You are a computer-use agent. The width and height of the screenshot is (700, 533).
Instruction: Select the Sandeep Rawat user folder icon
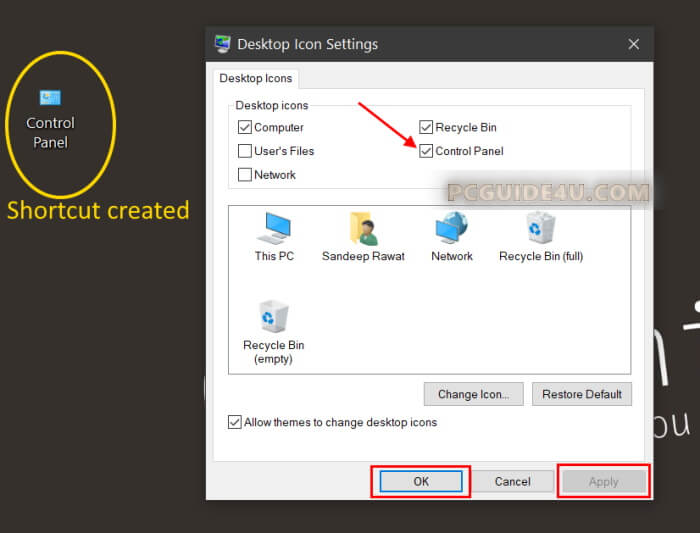coord(363,229)
